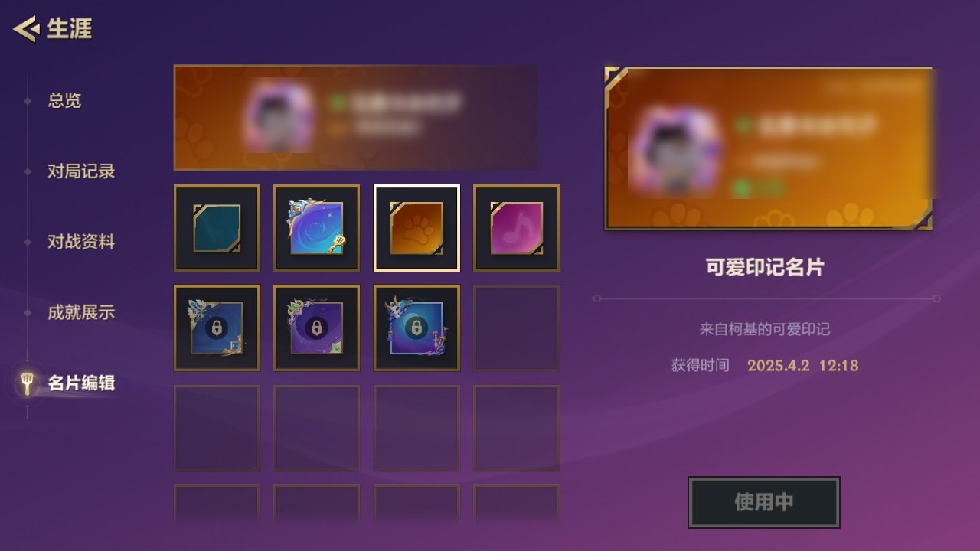980x551 pixels.
Task: Open the 对局记录 match history tab
Action: coord(81,171)
